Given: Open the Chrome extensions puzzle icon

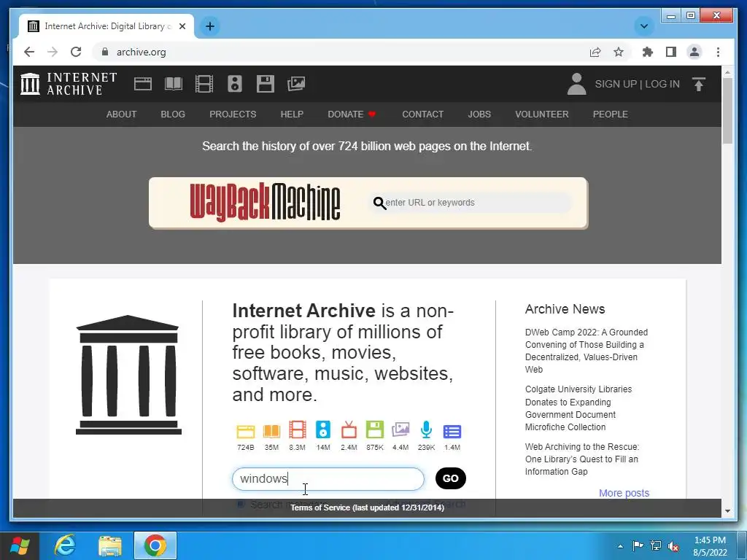Looking at the screenshot, I should [648, 52].
